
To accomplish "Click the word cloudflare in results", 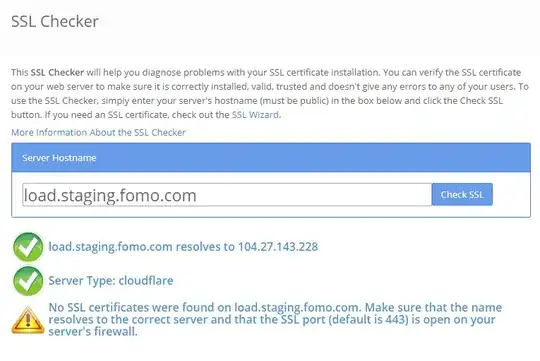I will [x=146, y=280].
